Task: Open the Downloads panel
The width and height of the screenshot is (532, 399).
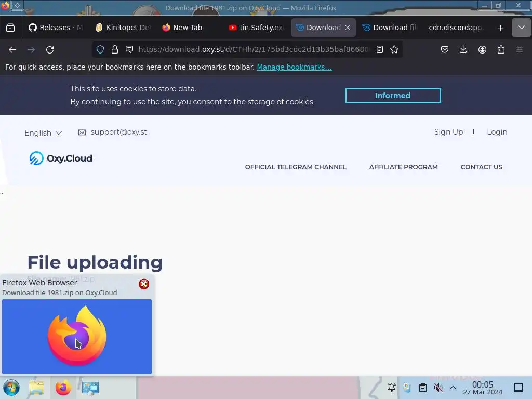Action: [x=463, y=49]
